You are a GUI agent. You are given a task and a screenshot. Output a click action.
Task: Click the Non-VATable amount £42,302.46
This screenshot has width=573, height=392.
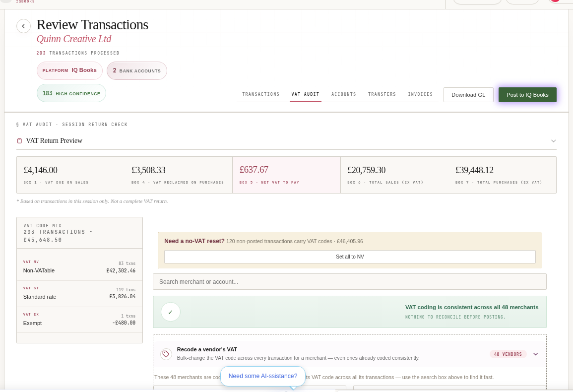(121, 270)
